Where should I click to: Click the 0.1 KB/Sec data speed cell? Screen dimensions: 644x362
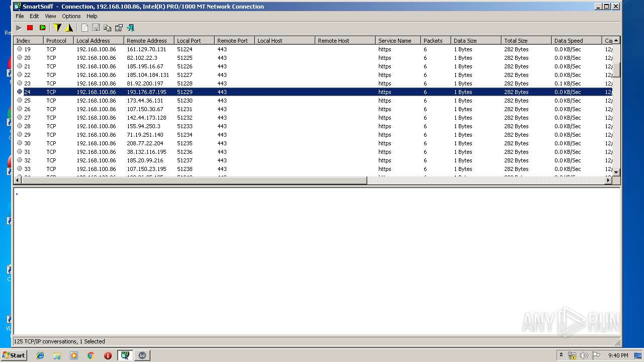point(568,83)
